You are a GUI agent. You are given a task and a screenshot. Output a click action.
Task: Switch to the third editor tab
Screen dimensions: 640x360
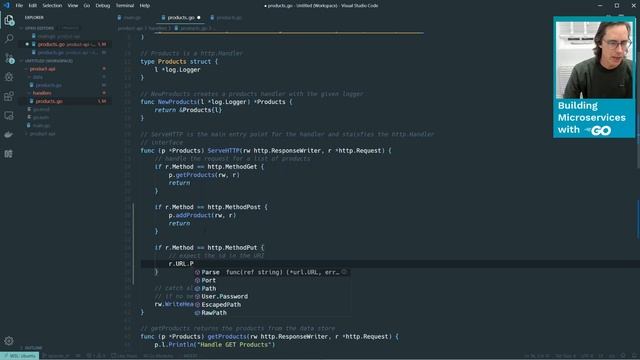228,18
